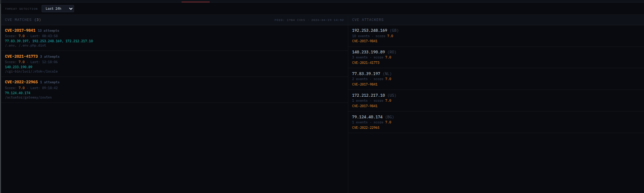Image resolution: width=644 pixels, height=193 pixels.
Task: Select attacker IP 192.253.248.169 in CVE Attackers
Action: [x=370, y=31]
